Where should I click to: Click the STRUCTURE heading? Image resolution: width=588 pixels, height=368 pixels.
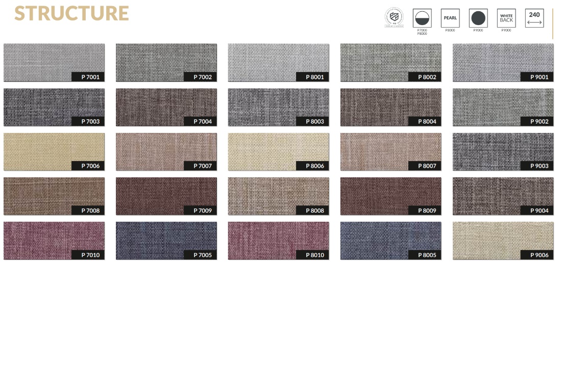coord(71,14)
